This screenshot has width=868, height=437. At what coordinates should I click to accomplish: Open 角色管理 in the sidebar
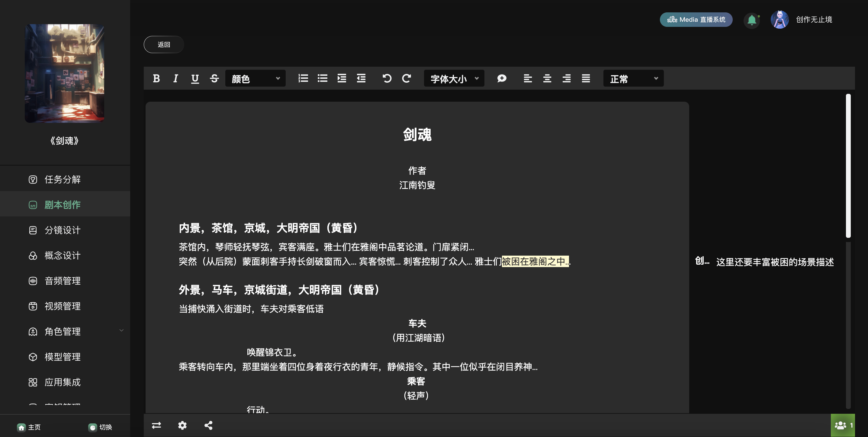(x=65, y=332)
